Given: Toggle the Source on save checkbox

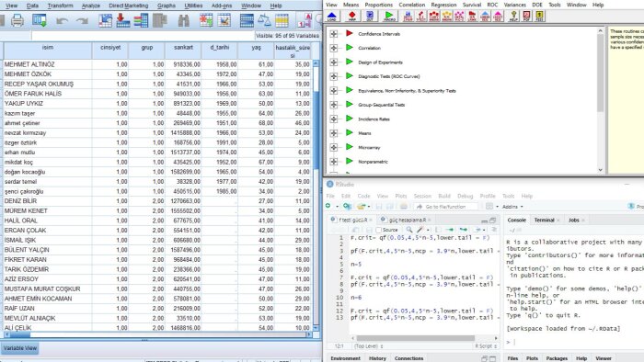Looking at the screenshot, I should [x=379, y=230].
